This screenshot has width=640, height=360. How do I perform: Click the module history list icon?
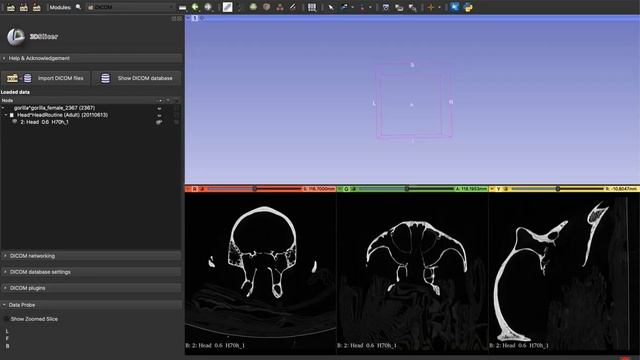182,7
